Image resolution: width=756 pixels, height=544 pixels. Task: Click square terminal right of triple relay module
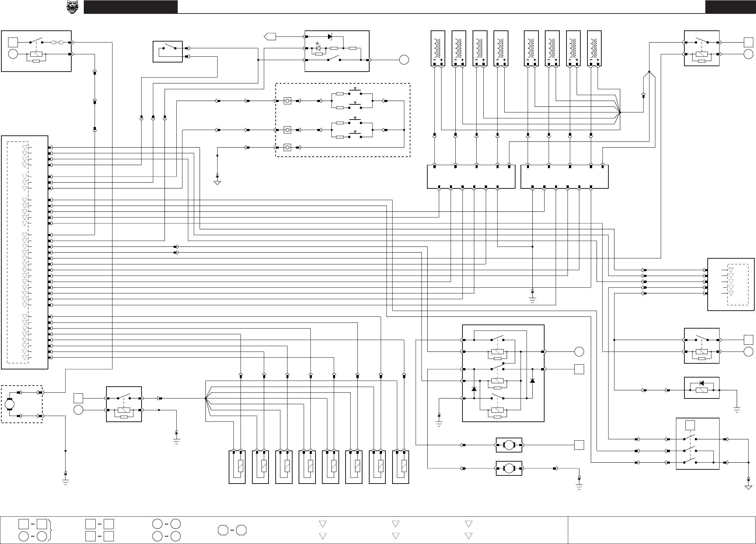[x=579, y=369]
